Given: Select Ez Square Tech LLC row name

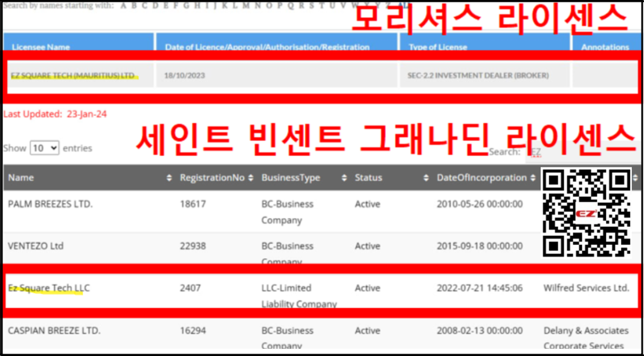Looking at the screenshot, I should click(x=49, y=288).
